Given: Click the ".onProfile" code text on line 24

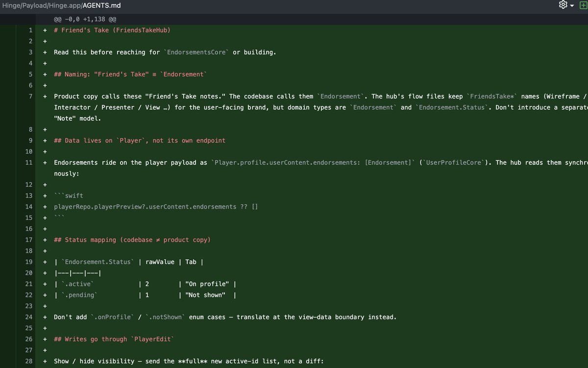Looking at the screenshot, I should point(111,317).
